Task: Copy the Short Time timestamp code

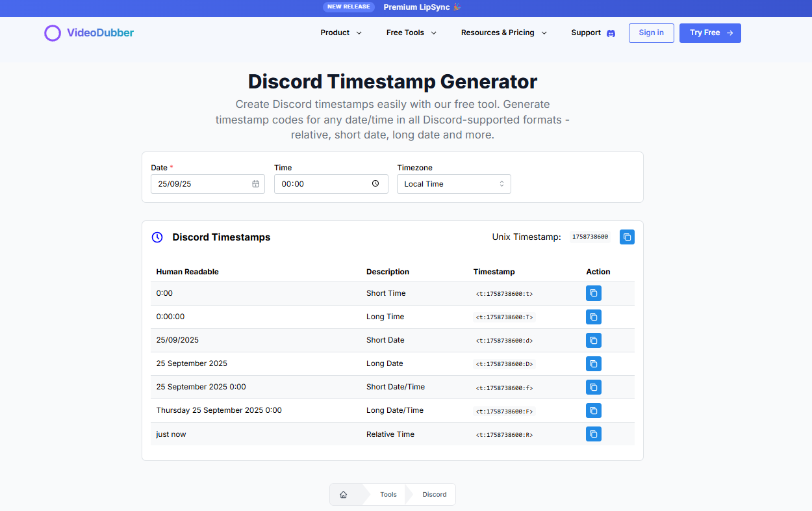Action: click(x=593, y=293)
